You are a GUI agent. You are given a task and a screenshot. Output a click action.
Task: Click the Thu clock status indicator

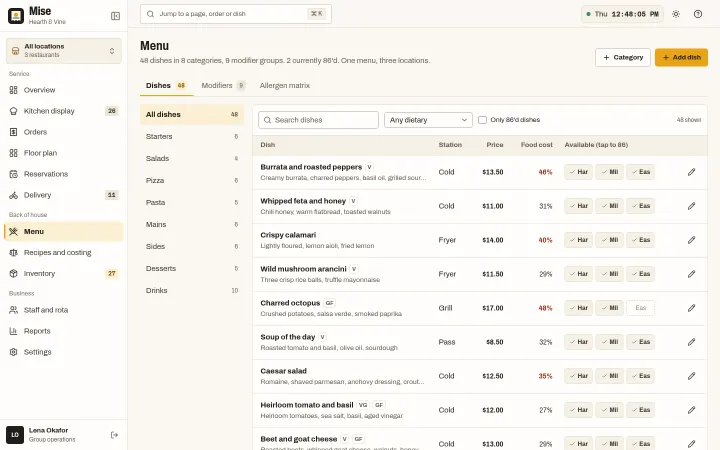coord(622,14)
